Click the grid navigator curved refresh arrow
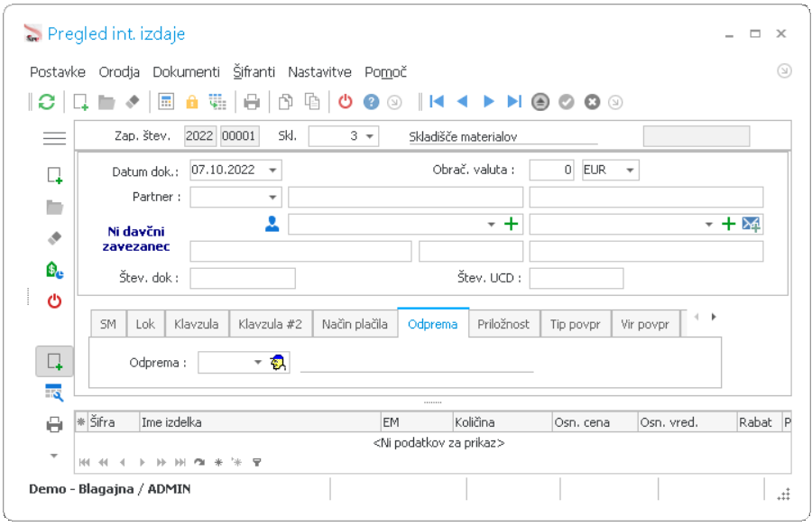The height and width of the screenshot is (527, 812). (199, 462)
